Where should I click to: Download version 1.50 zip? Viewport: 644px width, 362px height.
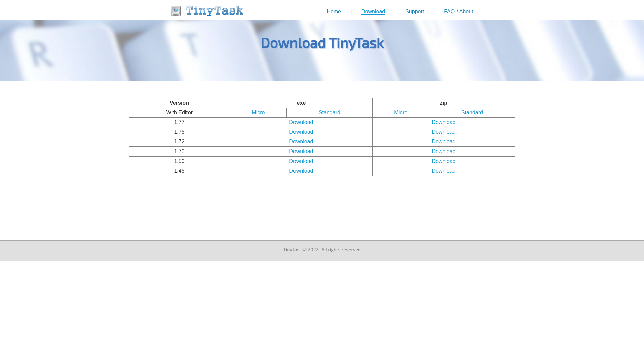coord(444,161)
